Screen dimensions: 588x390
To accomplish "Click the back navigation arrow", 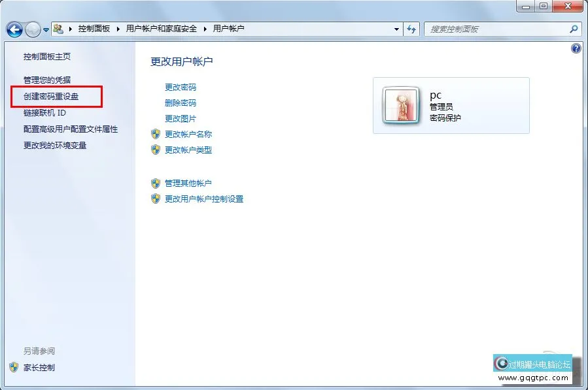I will [14, 29].
